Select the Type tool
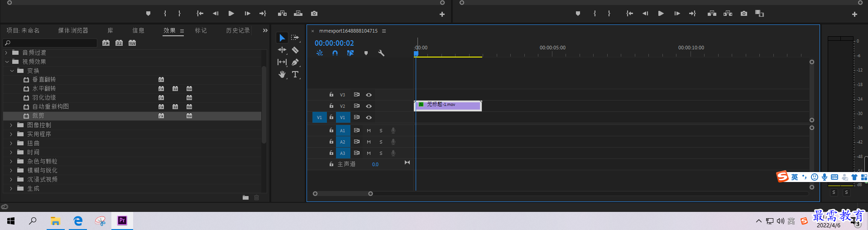Screen dimensions: 868x230 295,74
